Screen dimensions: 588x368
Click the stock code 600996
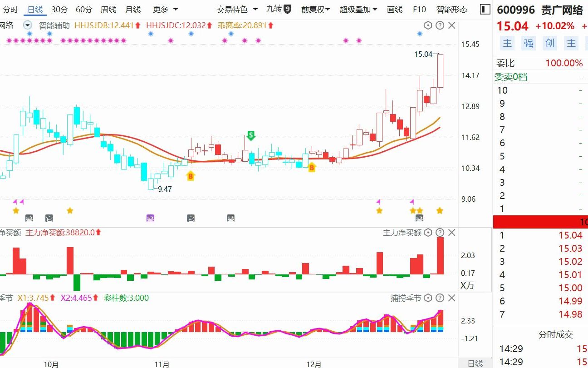point(516,10)
